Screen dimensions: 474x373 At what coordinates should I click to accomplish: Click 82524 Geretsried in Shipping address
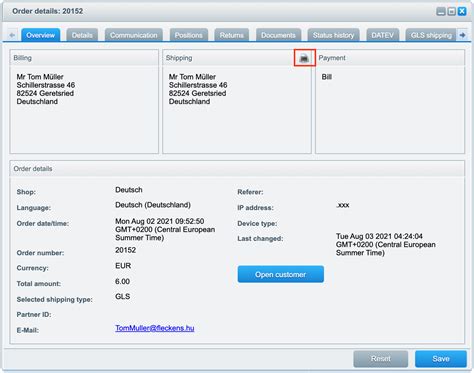click(x=197, y=94)
